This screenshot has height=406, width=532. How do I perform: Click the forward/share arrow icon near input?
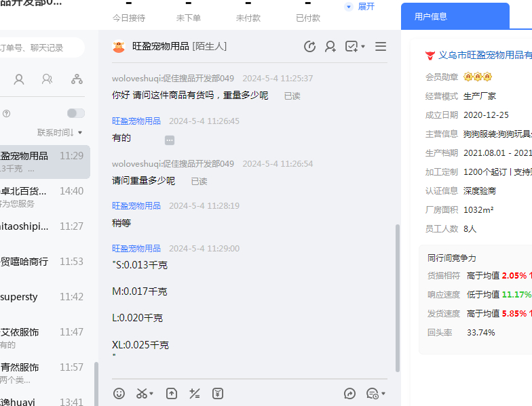(350, 393)
